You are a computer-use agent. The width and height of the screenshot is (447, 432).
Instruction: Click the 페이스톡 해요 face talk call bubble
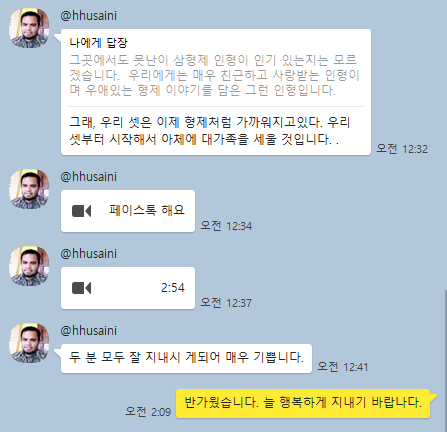pos(128,211)
